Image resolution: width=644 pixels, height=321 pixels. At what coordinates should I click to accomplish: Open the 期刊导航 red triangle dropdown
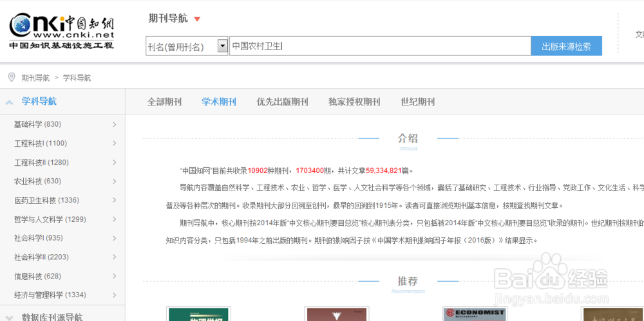pos(197,19)
